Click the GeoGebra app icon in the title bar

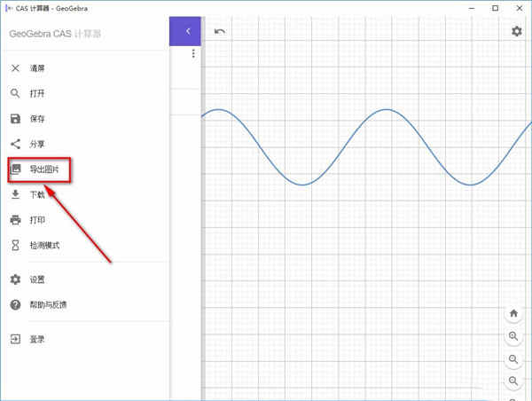click(x=9, y=8)
